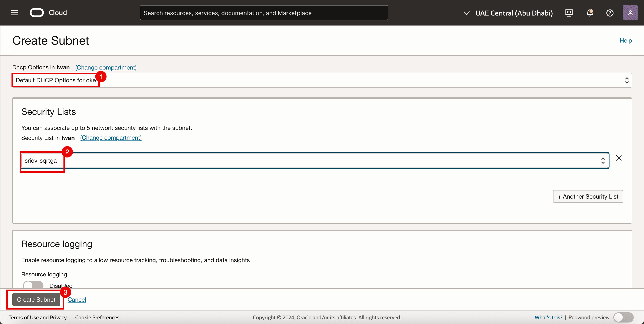Viewport: 644px width, 324px height.
Task: Change compartment for Security List
Action: (111, 138)
